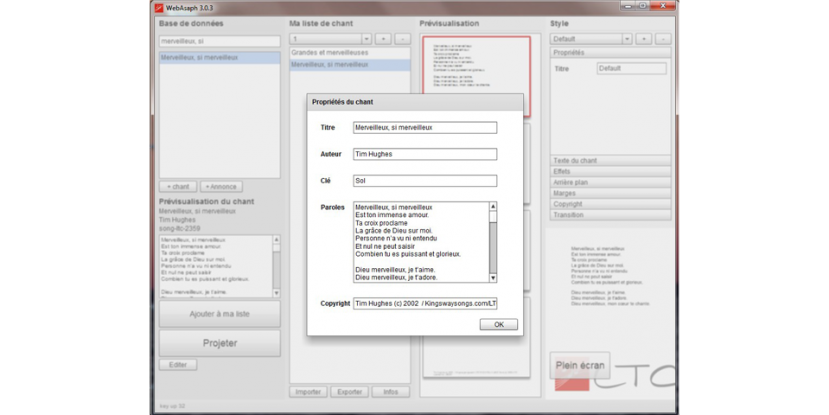This screenshot has height=415, width=829.
Task: Select 'Merveilleux, si merveilleux' in Base de données list
Action: click(x=219, y=58)
